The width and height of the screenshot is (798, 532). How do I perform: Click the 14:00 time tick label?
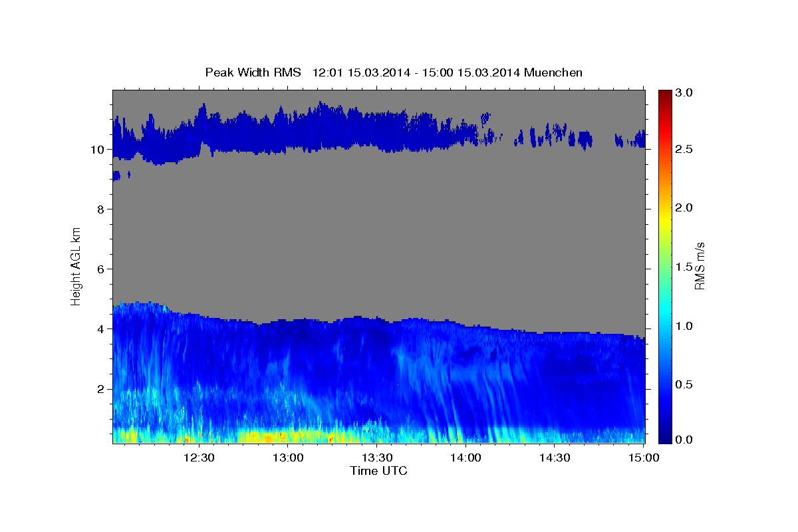tap(466, 458)
